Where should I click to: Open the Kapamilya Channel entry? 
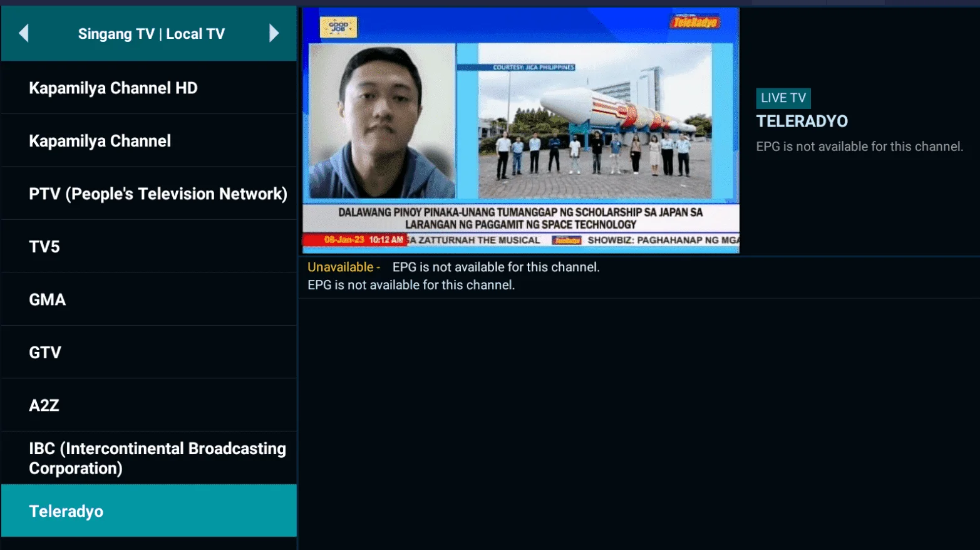coord(149,141)
